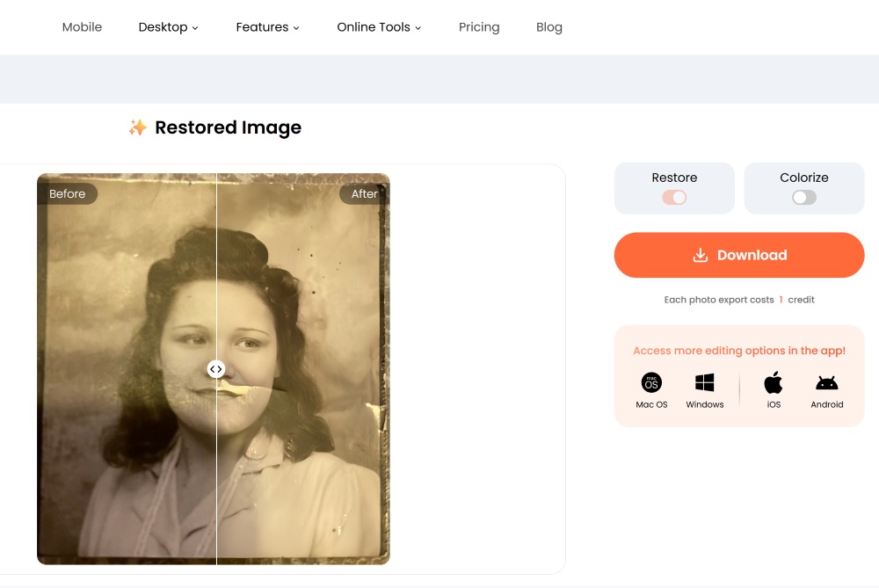Click the before/after comparison handle icon
The image size is (879, 588).
[216, 369]
